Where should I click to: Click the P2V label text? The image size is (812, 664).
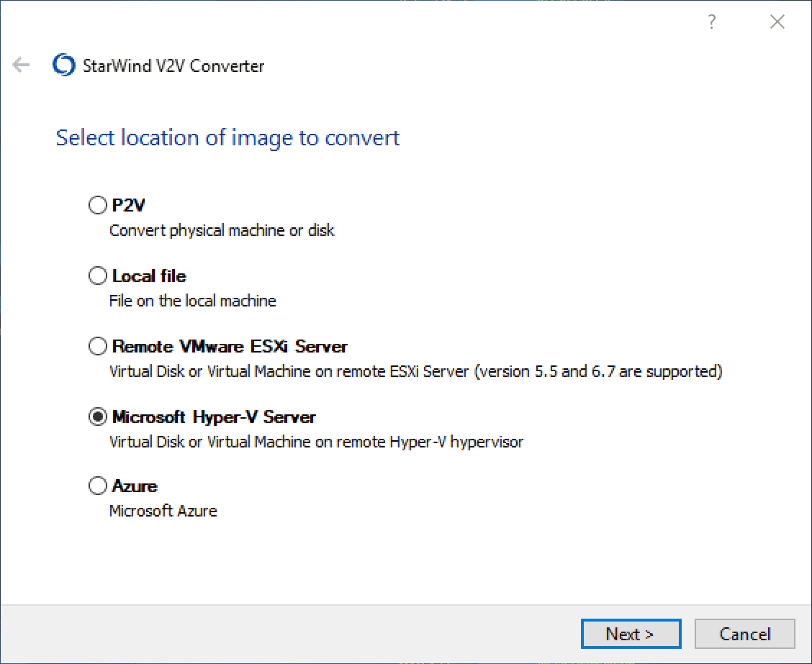tap(128, 205)
